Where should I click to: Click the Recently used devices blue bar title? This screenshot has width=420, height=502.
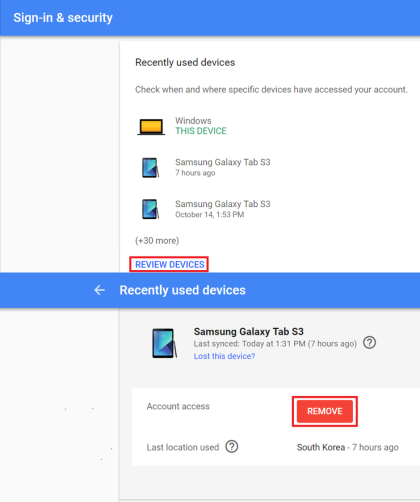pos(183,290)
